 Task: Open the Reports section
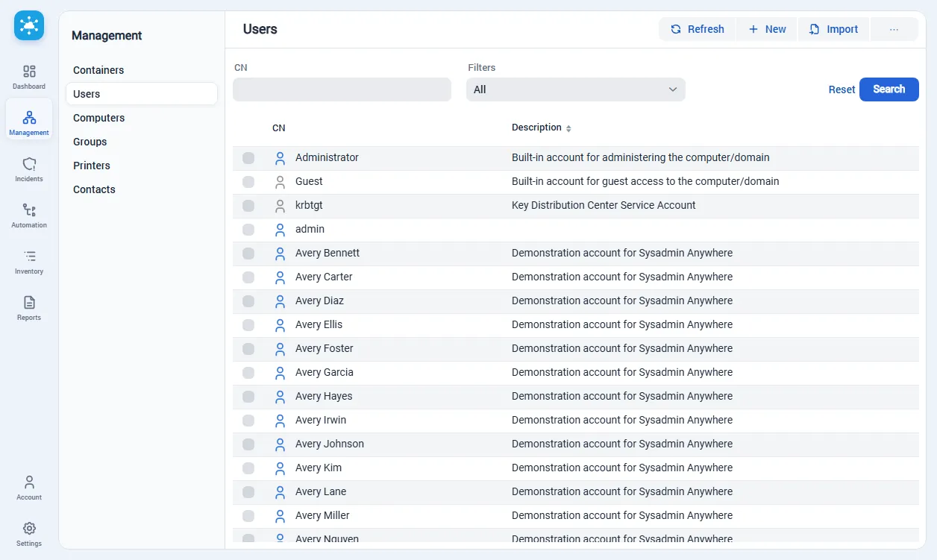pos(29,308)
